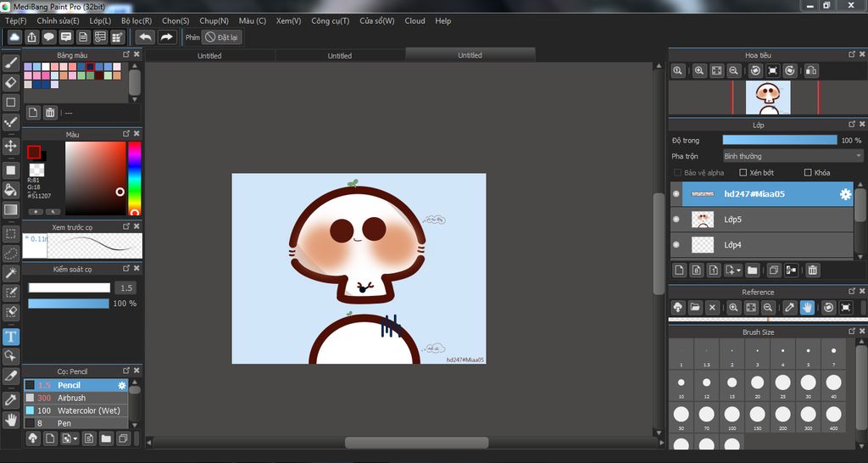
Task: Click the rainbow hue strip in Màu panel
Action: pyautogui.click(x=134, y=178)
